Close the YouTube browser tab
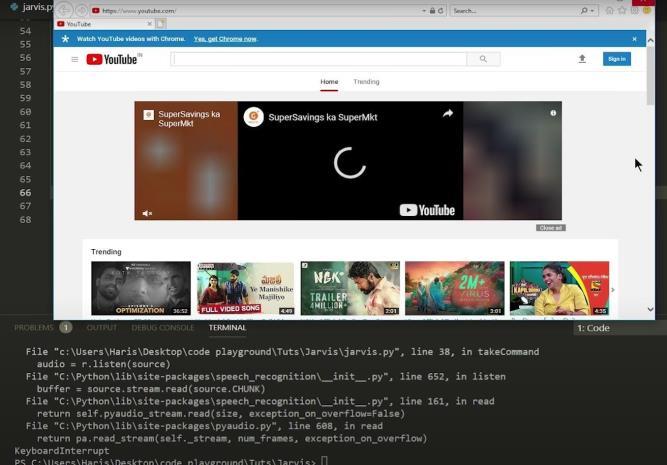This screenshot has width=667, height=465. pyautogui.click(x=149, y=24)
